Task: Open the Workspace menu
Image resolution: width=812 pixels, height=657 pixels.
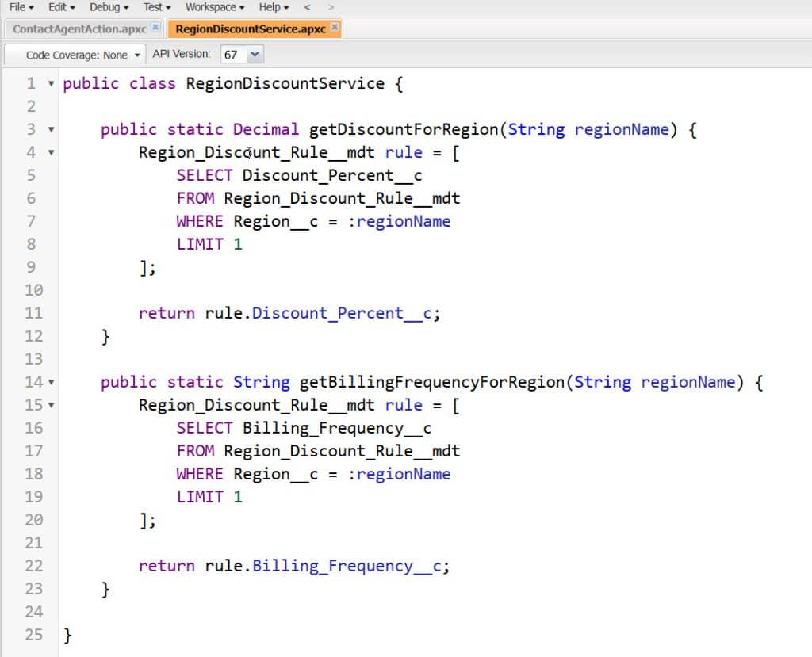Action: click(214, 7)
